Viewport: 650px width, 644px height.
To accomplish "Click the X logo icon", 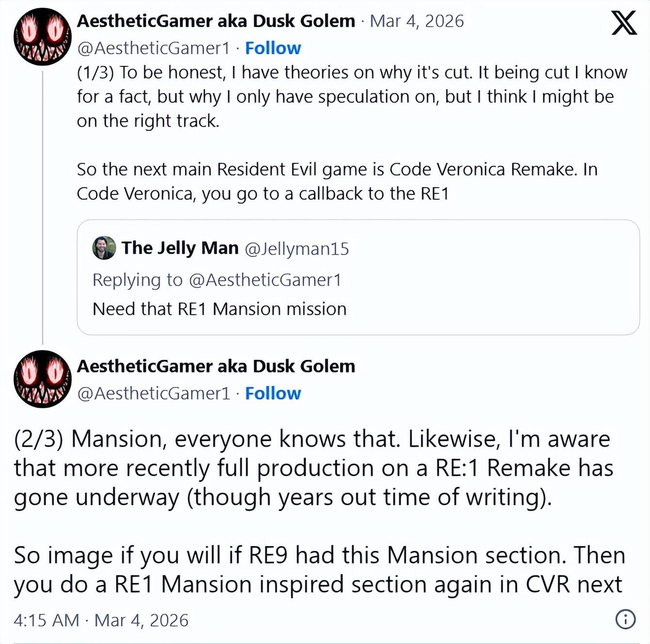I will click(x=624, y=23).
